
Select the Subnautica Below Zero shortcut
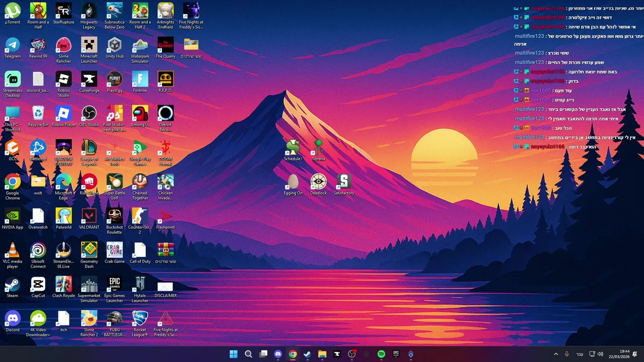point(114,16)
